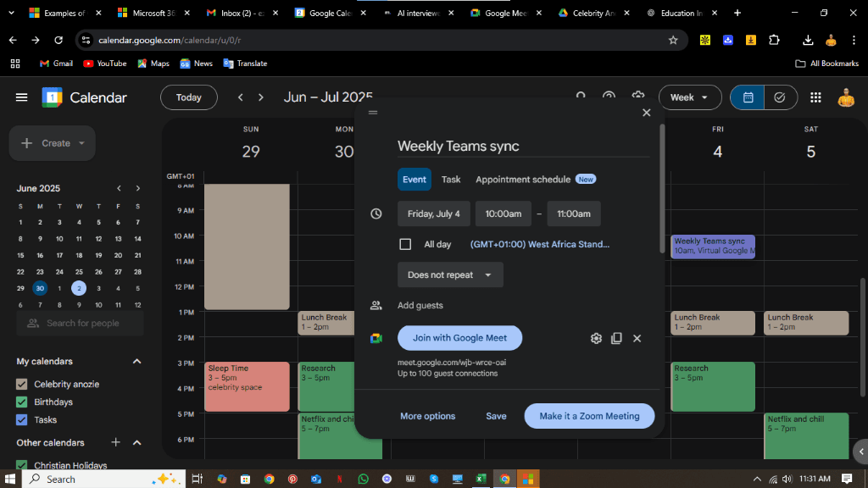
Task: Open the Does not repeat dropdown
Action: (450, 274)
